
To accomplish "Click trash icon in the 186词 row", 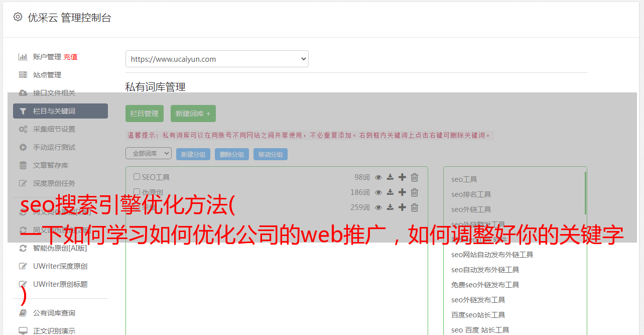I will 415,192.
